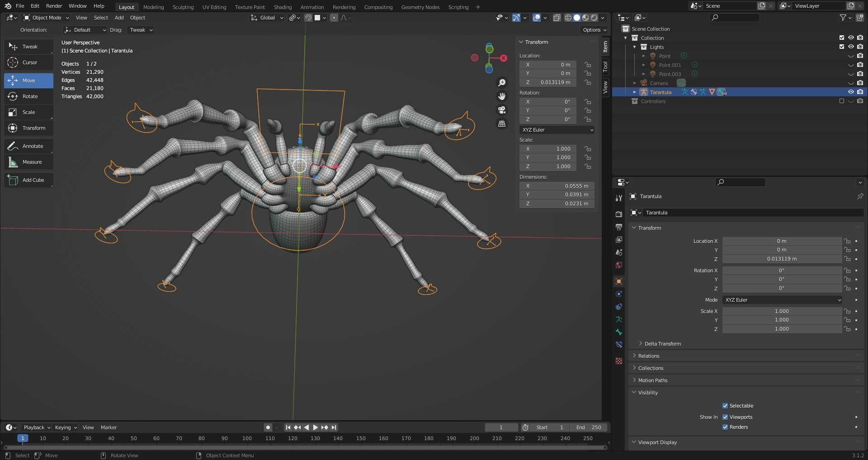868x460 pixels.
Task: Activate the Move tool
Action: 28,81
